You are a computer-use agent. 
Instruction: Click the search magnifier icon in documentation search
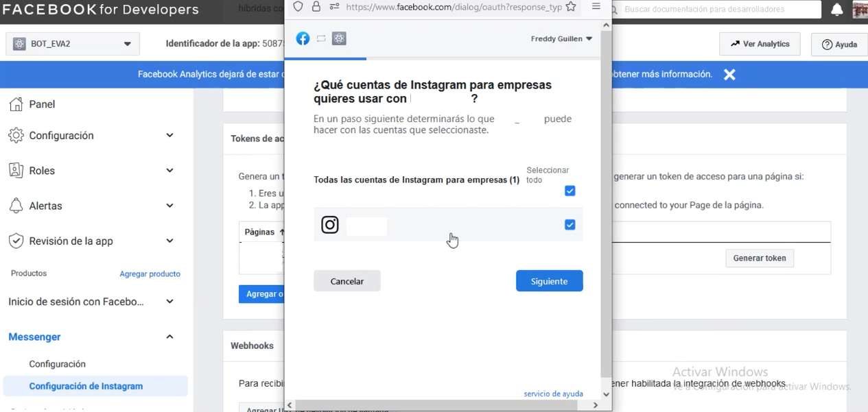point(613,10)
